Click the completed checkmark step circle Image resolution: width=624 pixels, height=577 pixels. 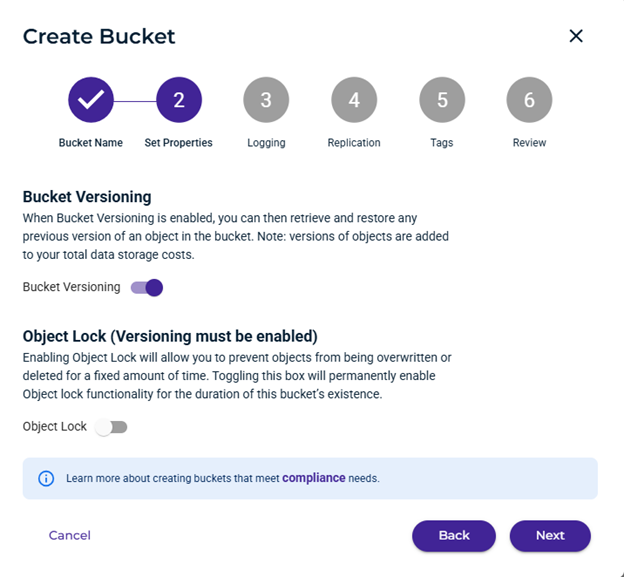tap(91, 99)
